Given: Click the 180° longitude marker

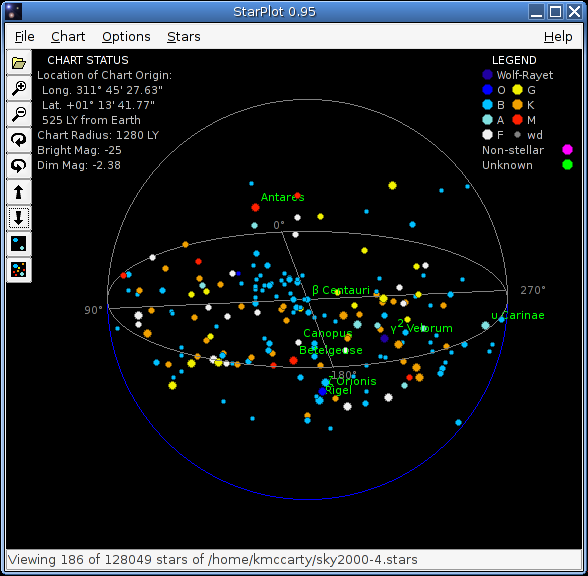Looking at the screenshot, I should [x=344, y=374].
